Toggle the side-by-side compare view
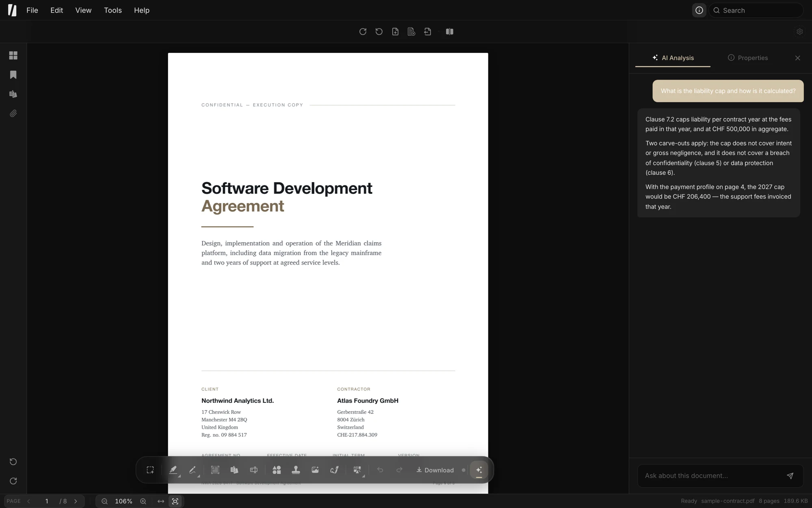The height and width of the screenshot is (508, 812). click(449, 32)
